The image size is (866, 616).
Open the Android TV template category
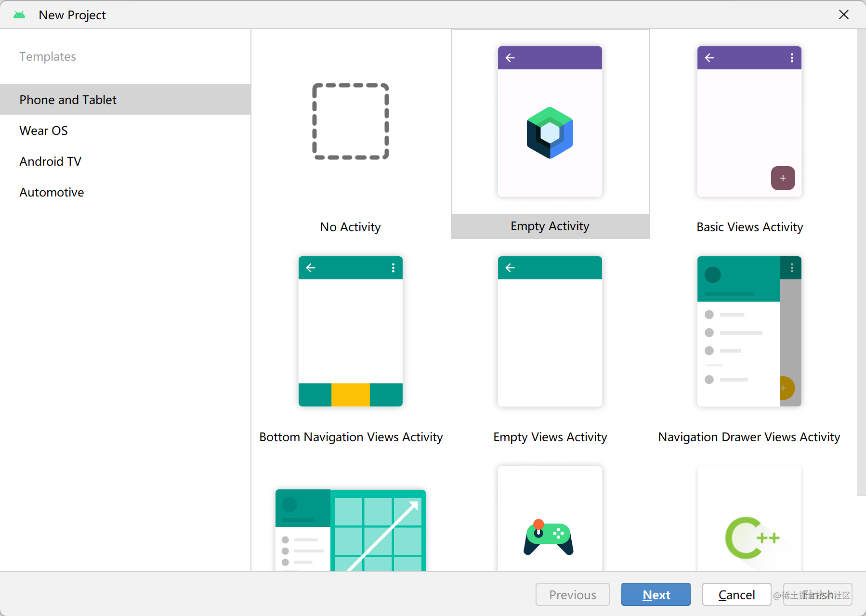(x=50, y=161)
